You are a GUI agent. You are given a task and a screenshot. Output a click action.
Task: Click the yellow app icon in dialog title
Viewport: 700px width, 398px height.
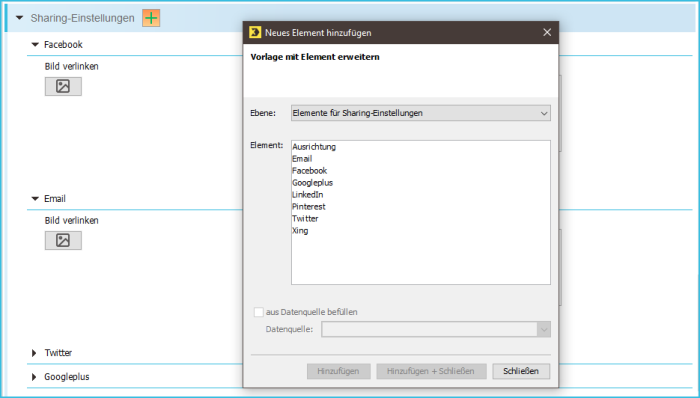pyautogui.click(x=255, y=32)
